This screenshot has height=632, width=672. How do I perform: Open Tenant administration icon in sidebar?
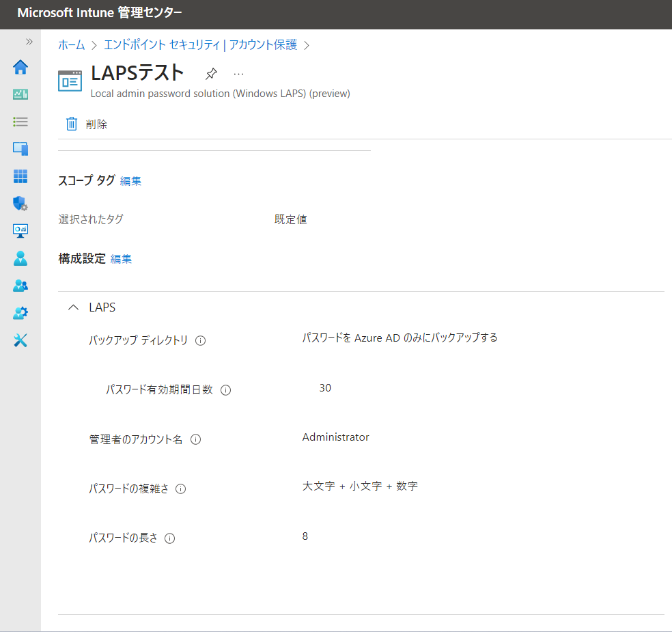(x=20, y=313)
